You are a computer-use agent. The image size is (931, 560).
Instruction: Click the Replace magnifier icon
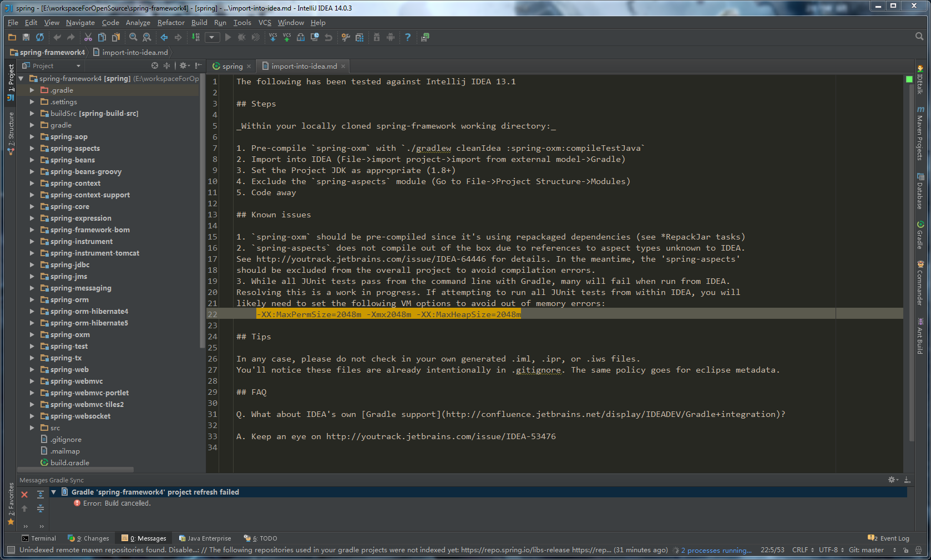147,37
